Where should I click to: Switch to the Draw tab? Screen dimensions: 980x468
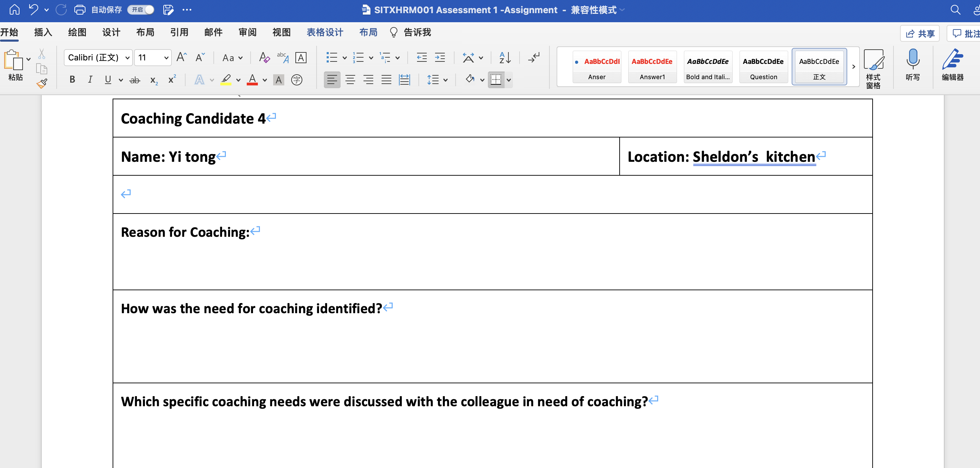pos(77,32)
